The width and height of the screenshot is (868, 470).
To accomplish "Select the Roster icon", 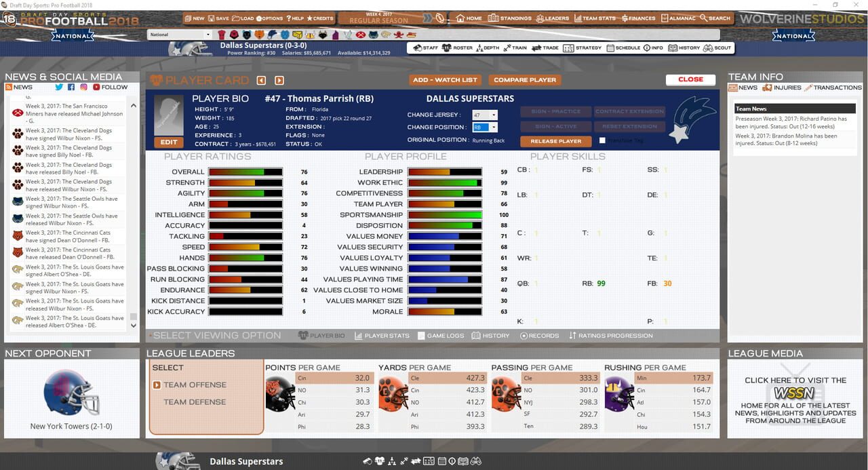I will coord(445,47).
